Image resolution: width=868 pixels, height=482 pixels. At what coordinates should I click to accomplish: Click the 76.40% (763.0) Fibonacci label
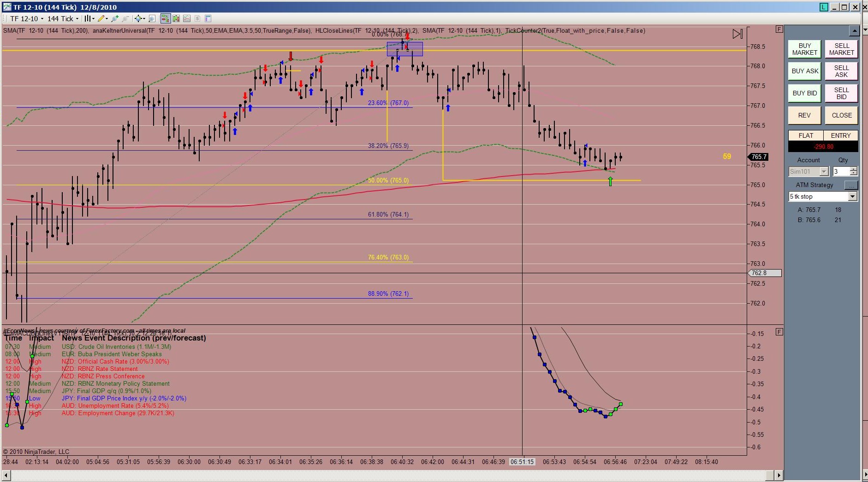click(x=388, y=257)
